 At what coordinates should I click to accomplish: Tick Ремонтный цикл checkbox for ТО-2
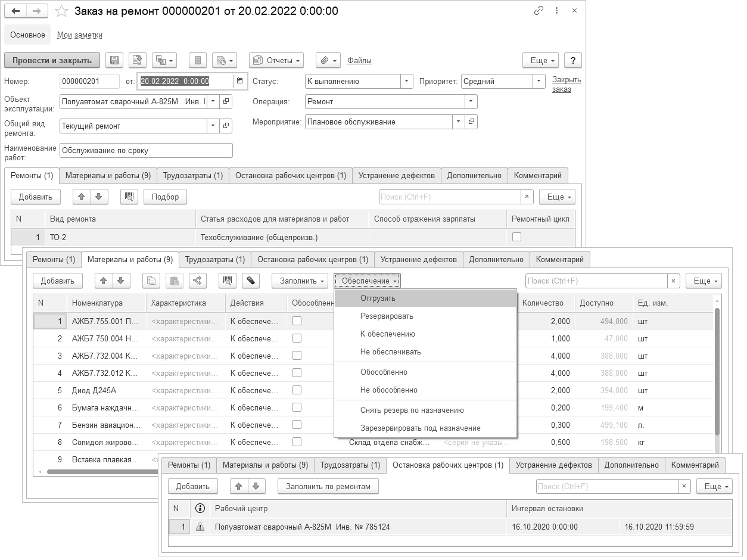[516, 237]
